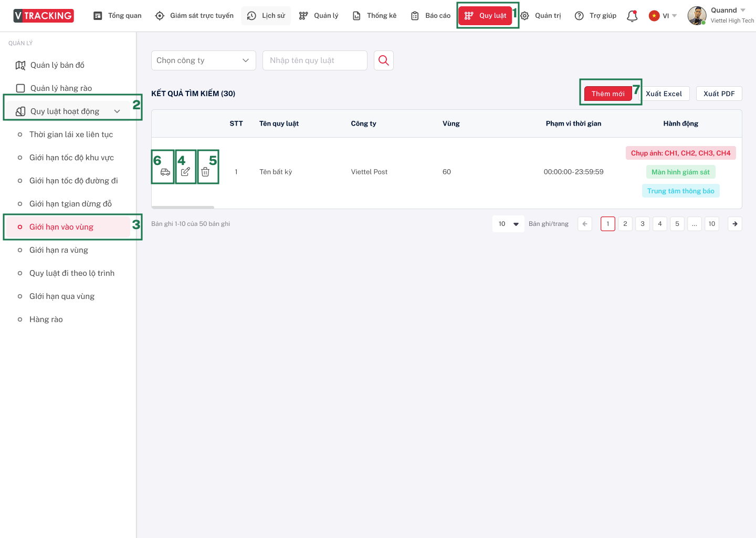Viewport: 756px width, 538px height.
Task: Click the Màn hình giám sát tag
Action: point(681,172)
